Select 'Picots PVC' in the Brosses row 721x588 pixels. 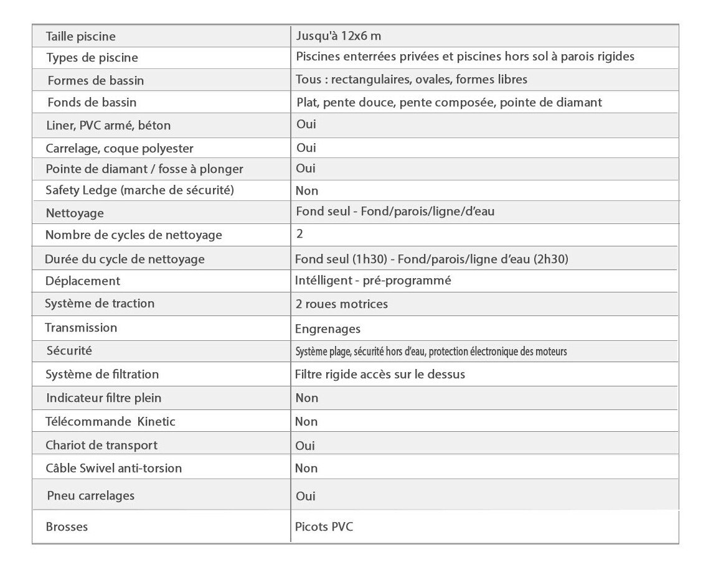click(x=324, y=527)
